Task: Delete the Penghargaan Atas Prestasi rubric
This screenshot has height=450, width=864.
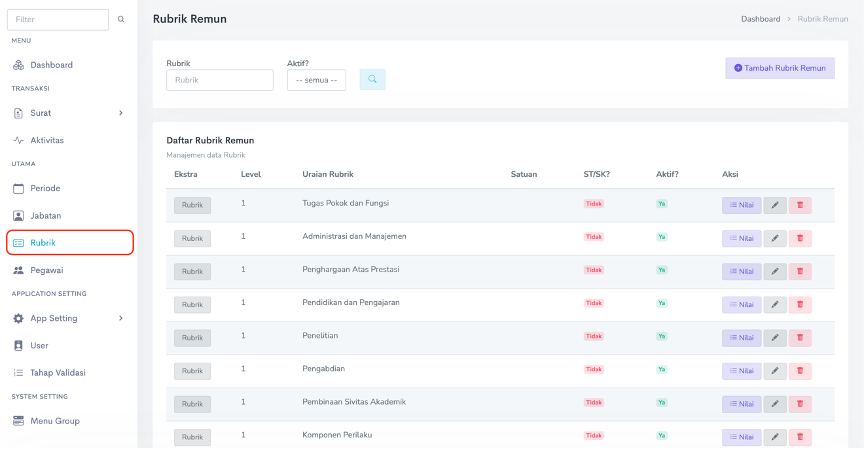Action: (x=800, y=271)
